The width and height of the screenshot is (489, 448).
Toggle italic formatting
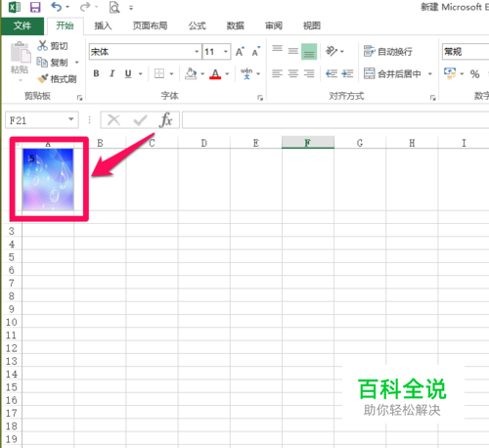point(112,73)
